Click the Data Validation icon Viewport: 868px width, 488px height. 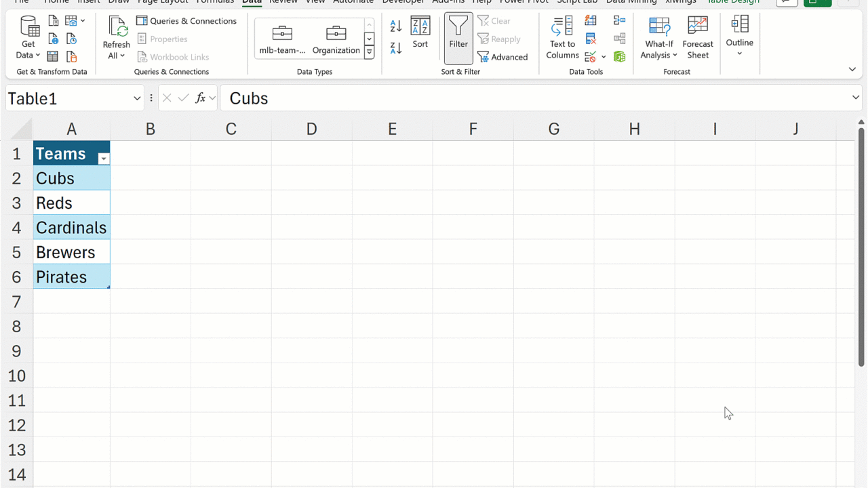590,57
